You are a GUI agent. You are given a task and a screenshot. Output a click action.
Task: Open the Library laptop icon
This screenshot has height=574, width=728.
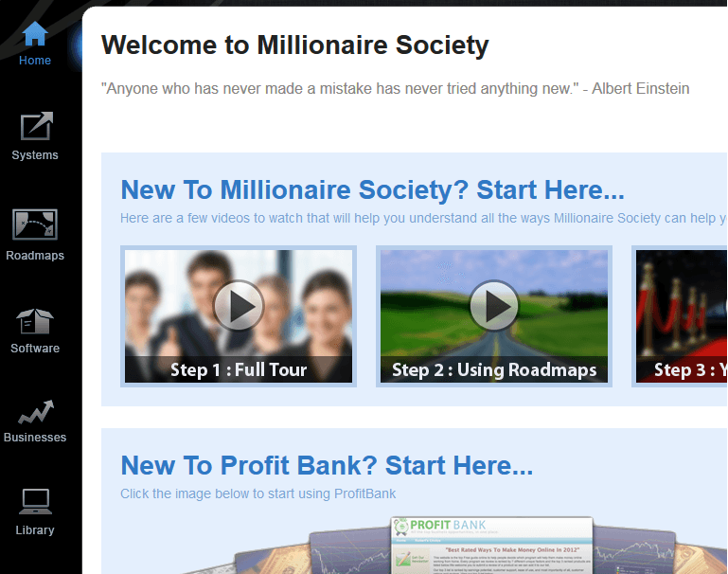[35, 502]
